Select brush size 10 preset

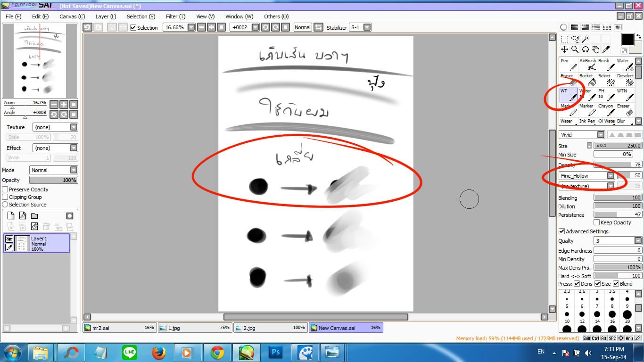567,316
